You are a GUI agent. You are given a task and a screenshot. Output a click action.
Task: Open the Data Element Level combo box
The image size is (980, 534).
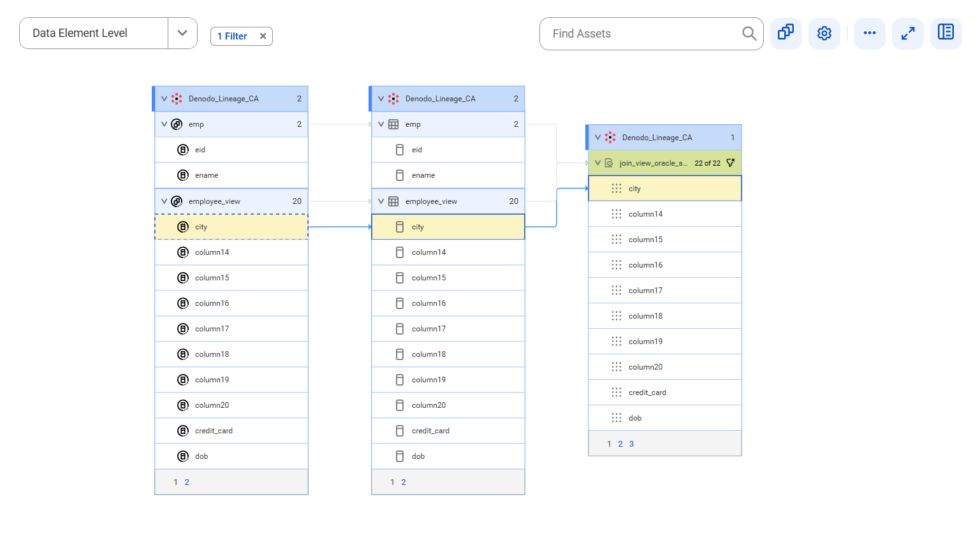point(108,33)
